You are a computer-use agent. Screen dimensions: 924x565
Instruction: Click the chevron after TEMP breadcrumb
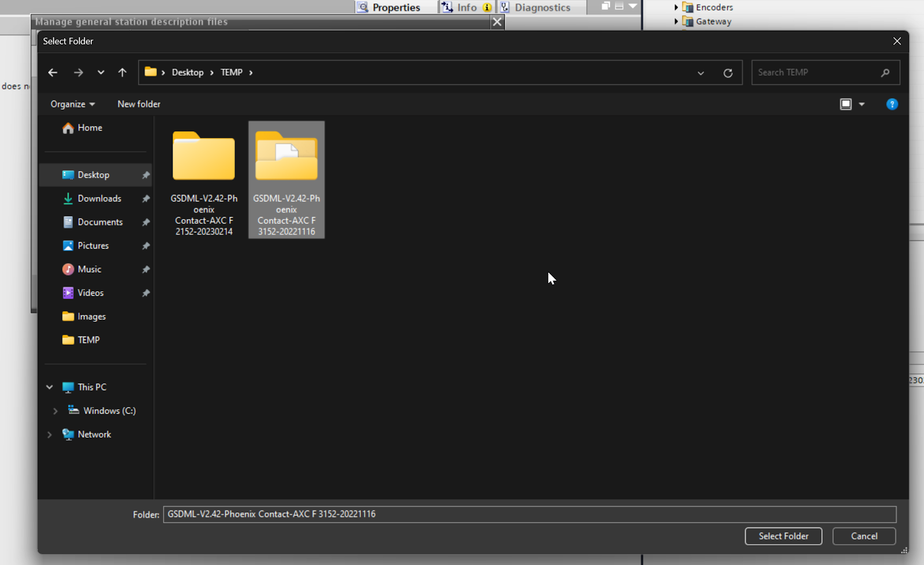click(x=251, y=72)
